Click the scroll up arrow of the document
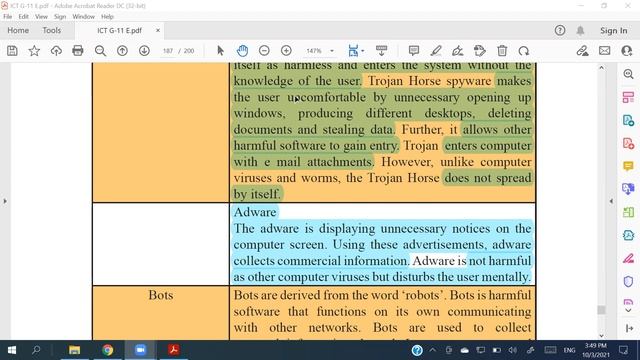This screenshot has height=360, width=640. [601, 68]
